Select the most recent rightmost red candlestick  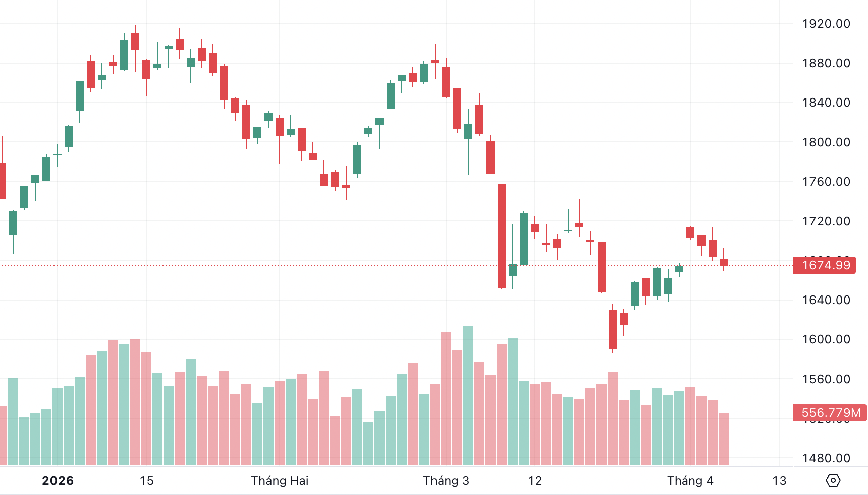click(724, 262)
